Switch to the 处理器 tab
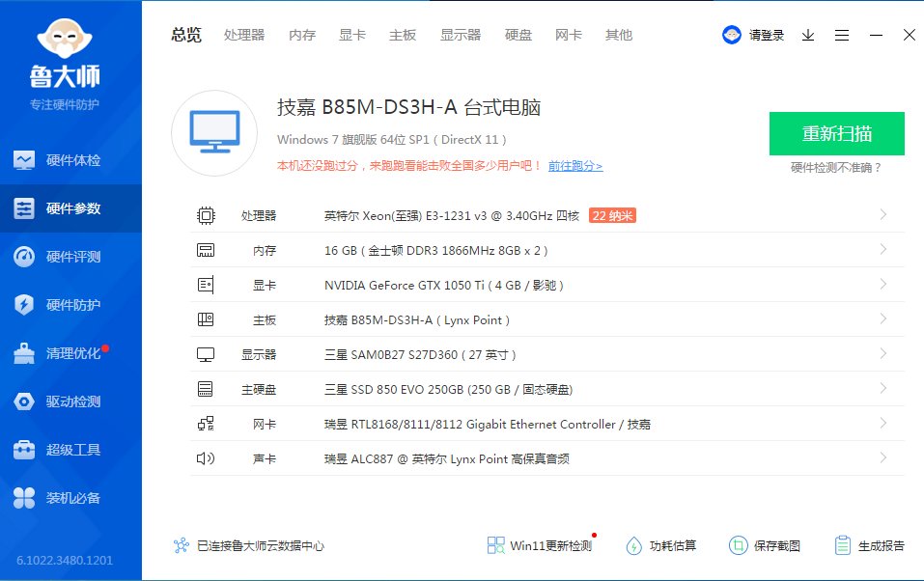The width and height of the screenshot is (924, 581). pos(244,36)
